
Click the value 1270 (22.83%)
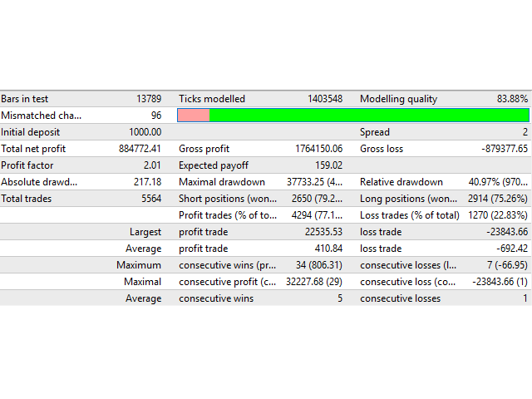point(498,215)
